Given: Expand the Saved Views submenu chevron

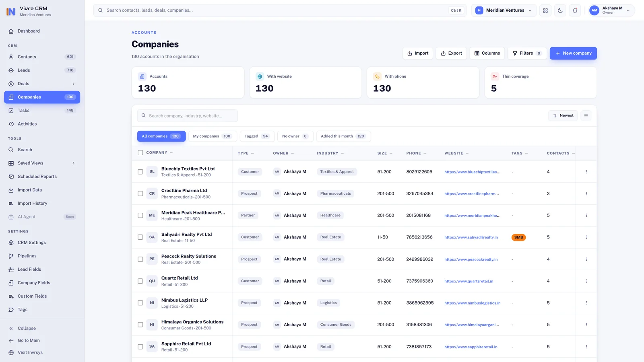Looking at the screenshot, I should point(74,163).
